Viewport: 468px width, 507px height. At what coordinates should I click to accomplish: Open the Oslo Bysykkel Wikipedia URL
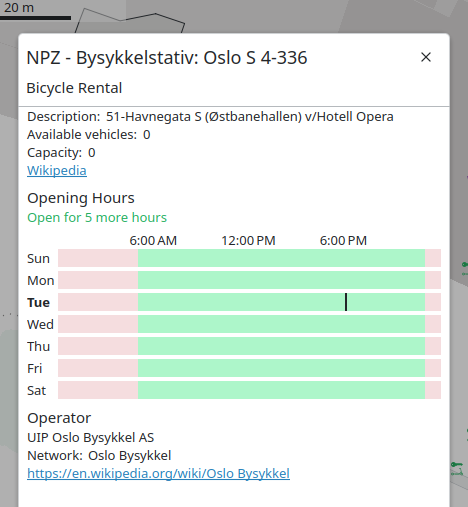(158, 473)
